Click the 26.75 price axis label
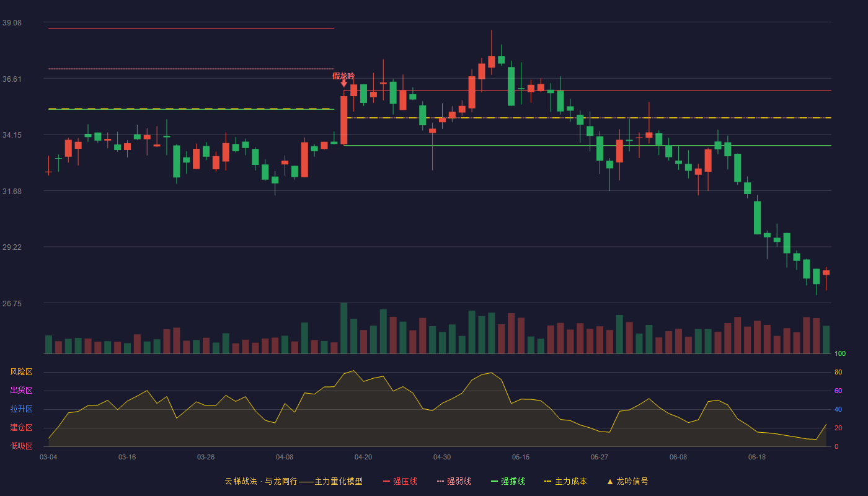This screenshot has height=496, width=868. 12,304
